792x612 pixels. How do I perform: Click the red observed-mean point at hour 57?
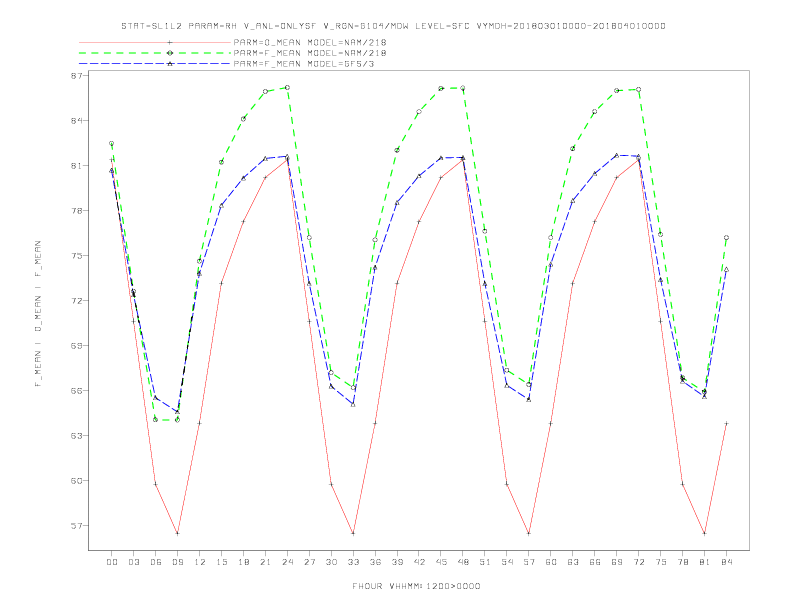coord(529,533)
